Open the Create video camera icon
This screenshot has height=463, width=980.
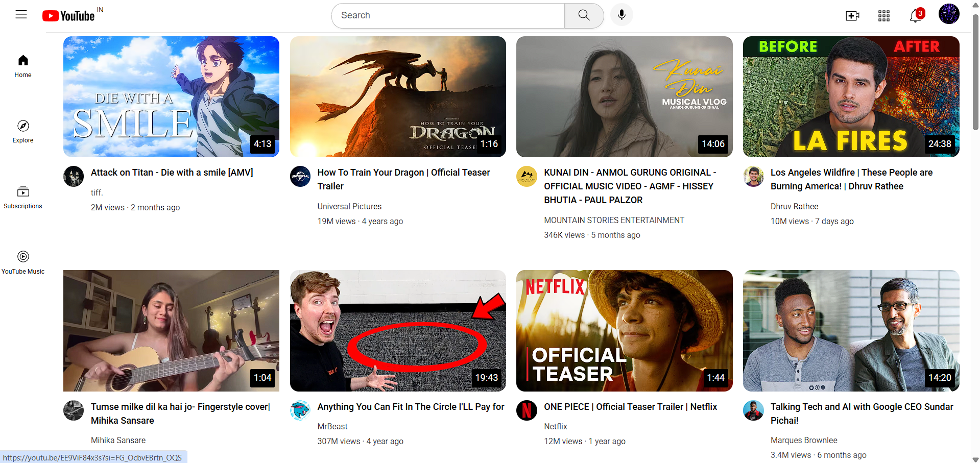click(x=852, y=16)
